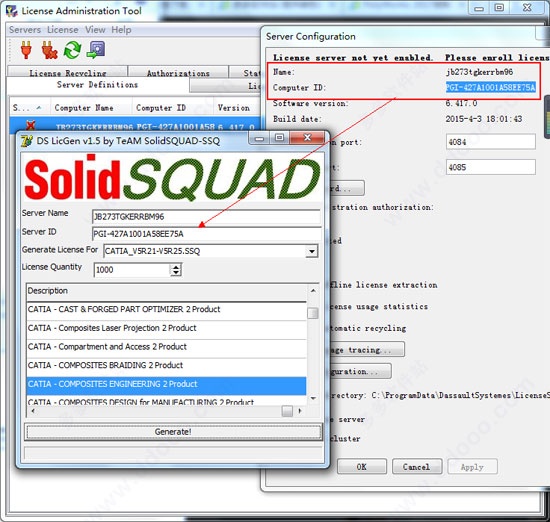Maximize the License Administration Tool window
This screenshot has height=522, width=550.
499,8
